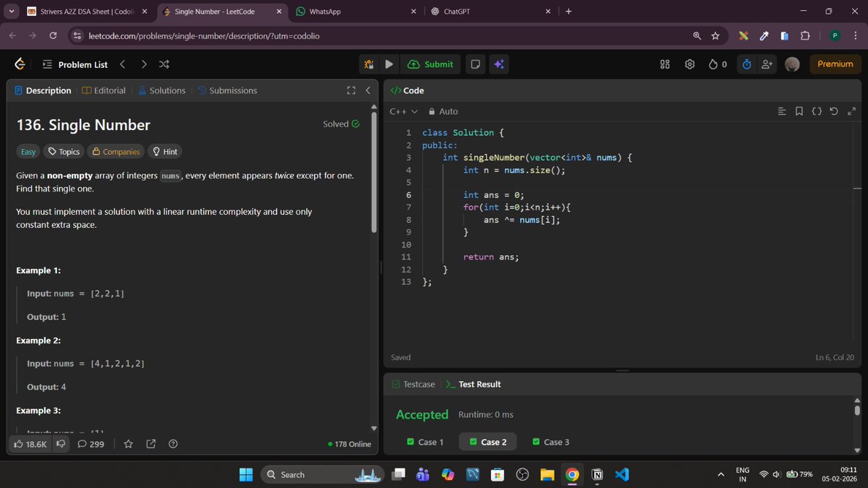Open browser tab search dropdown

click(11, 12)
